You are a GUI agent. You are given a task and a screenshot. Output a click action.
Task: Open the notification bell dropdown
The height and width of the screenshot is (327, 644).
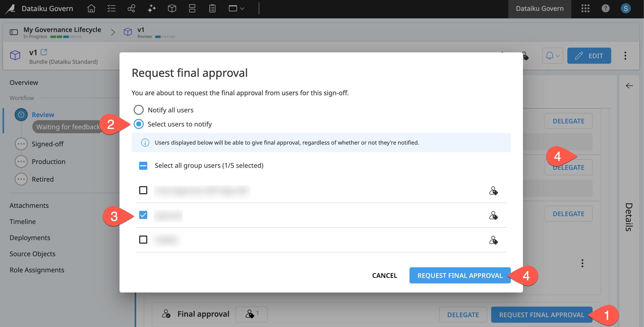pos(552,56)
